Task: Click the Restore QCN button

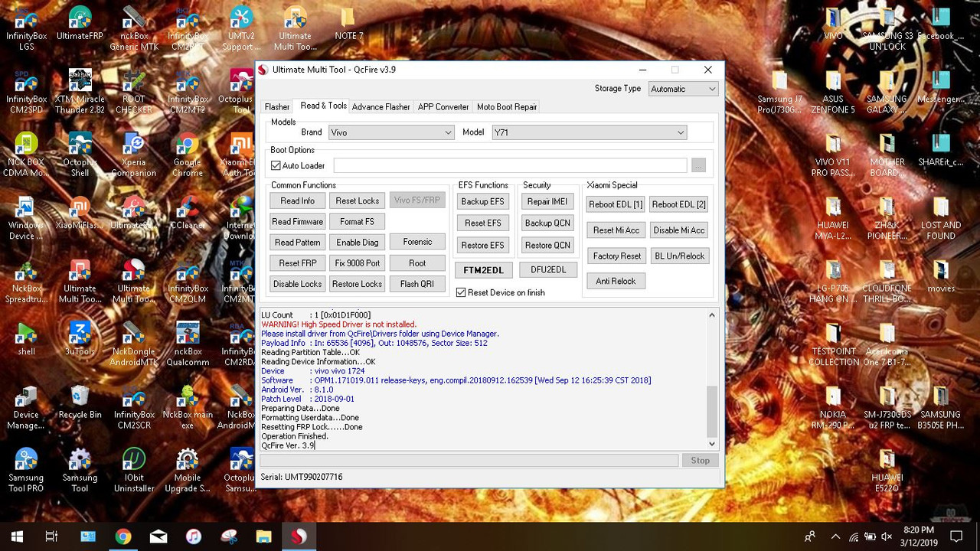Action: (547, 246)
